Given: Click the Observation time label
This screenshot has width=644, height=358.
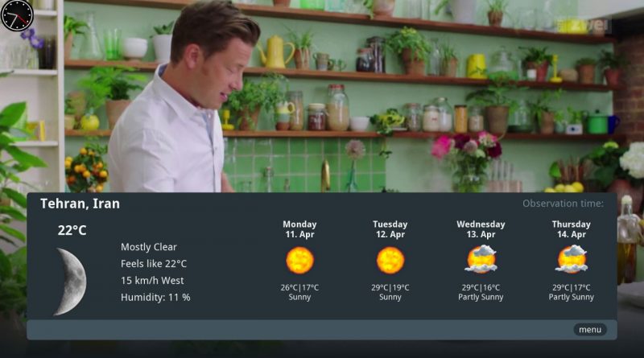Looking at the screenshot, I should [563, 204].
